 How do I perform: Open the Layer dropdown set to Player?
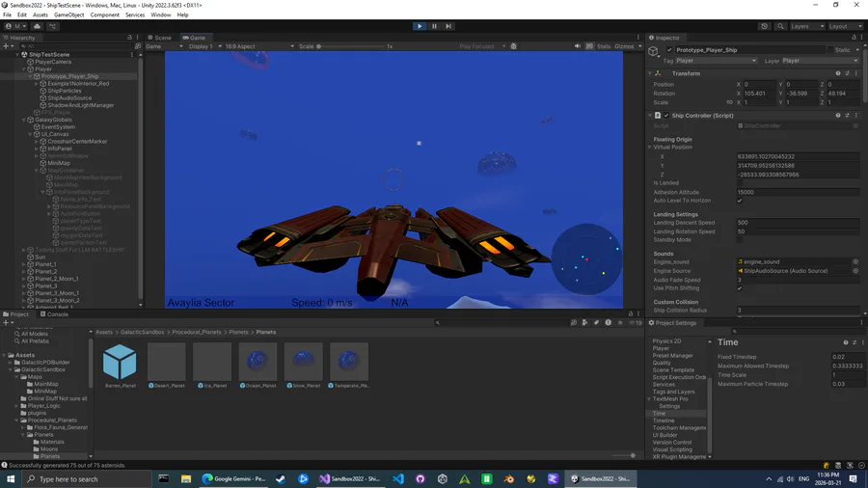[821, 61]
